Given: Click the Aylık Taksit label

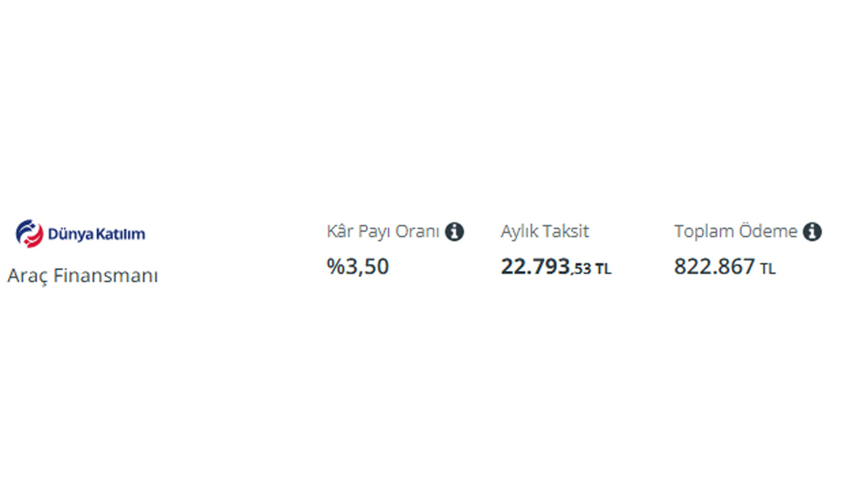Looking at the screenshot, I should tap(545, 231).
